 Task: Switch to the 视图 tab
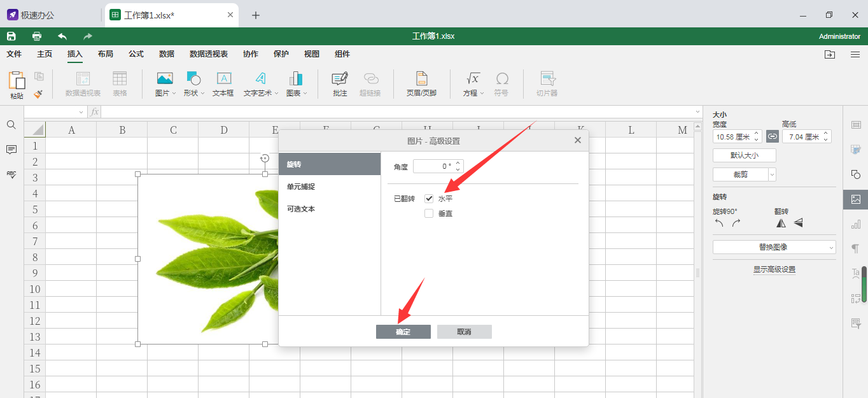[312, 54]
